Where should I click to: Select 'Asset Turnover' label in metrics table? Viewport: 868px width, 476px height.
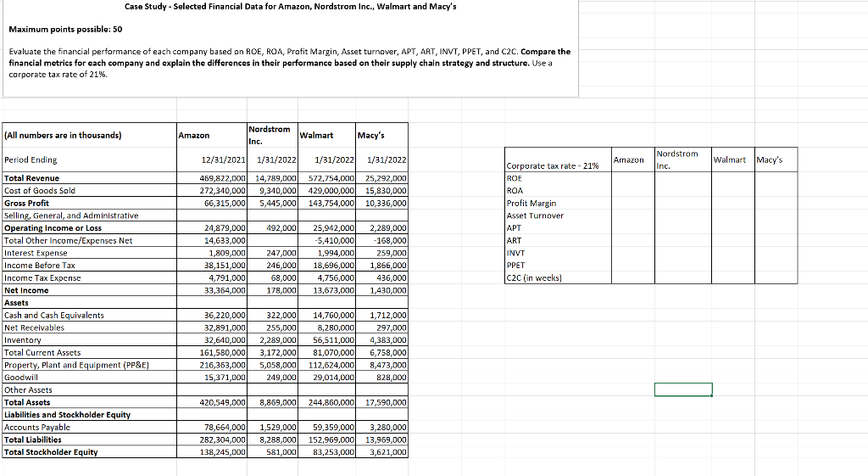click(535, 216)
